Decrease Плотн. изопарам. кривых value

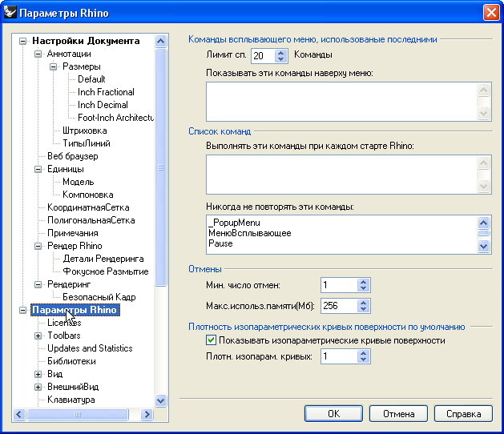[363, 360]
